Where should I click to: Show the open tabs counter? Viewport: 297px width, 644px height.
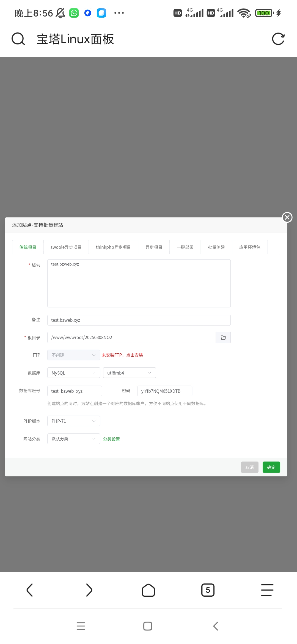click(208, 590)
